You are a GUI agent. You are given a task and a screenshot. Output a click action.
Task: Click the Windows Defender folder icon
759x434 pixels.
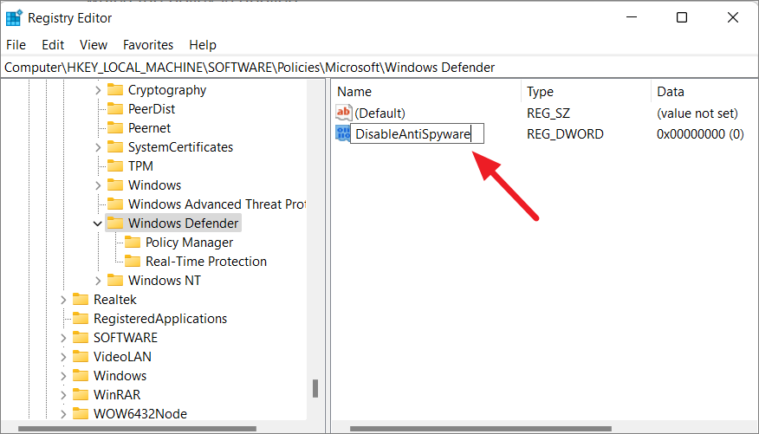click(115, 223)
